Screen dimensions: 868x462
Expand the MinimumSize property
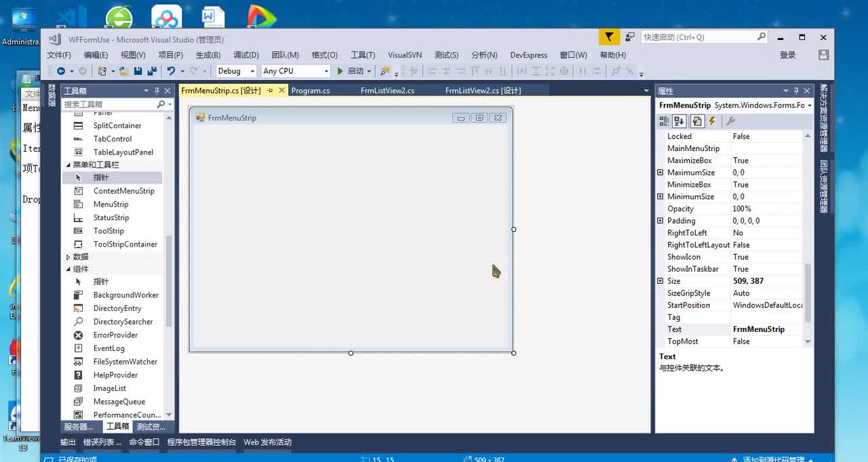[x=660, y=196]
